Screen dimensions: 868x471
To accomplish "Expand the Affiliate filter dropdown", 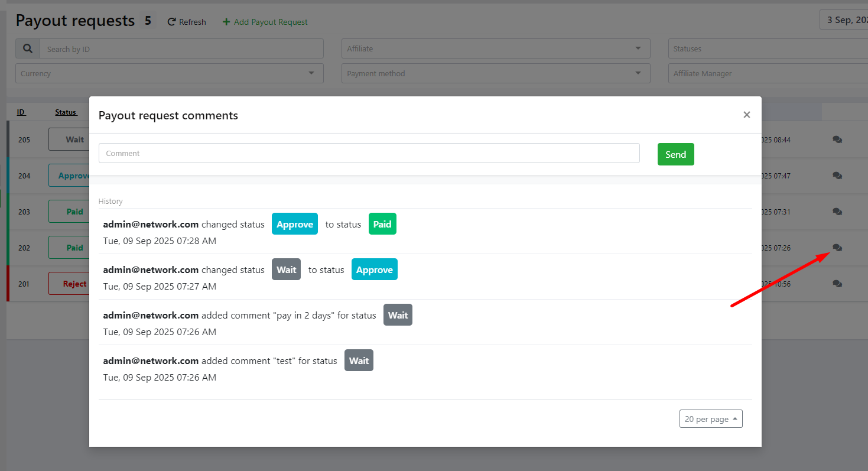I will (638, 48).
